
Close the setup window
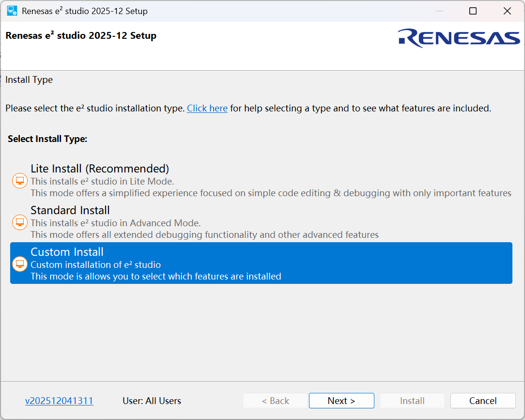coord(507,11)
